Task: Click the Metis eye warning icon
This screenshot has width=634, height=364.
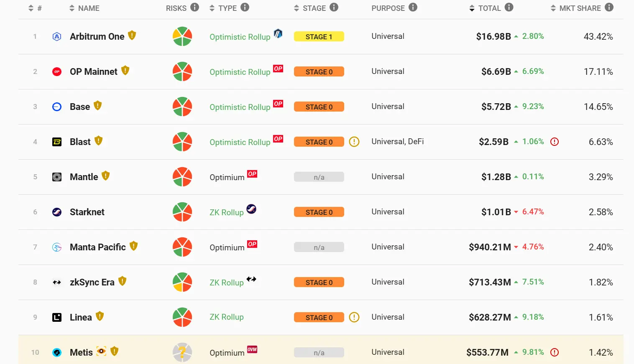Action: coord(101,351)
